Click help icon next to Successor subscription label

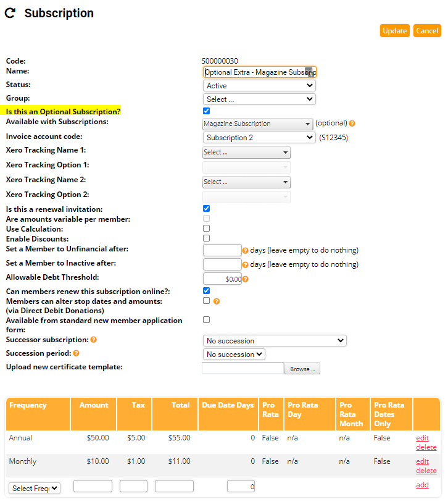click(x=94, y=340)
